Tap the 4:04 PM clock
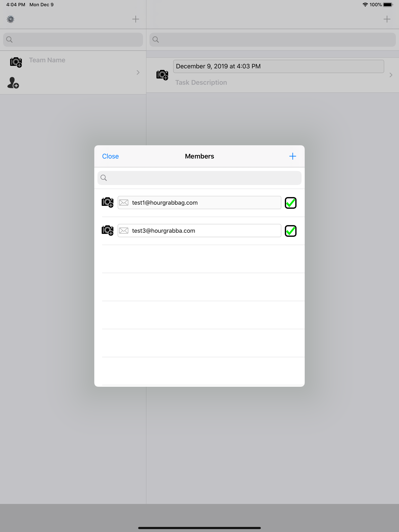 point(16,4)
